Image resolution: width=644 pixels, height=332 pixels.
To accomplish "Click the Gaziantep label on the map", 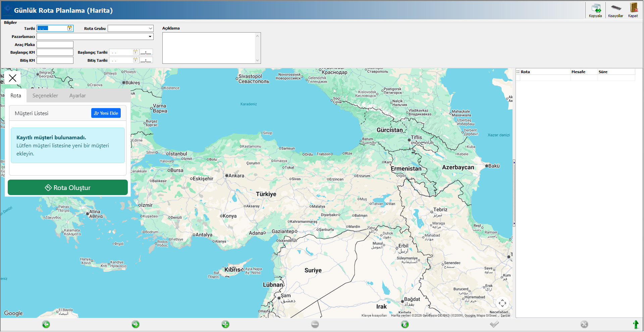I will tap(283, 231).
